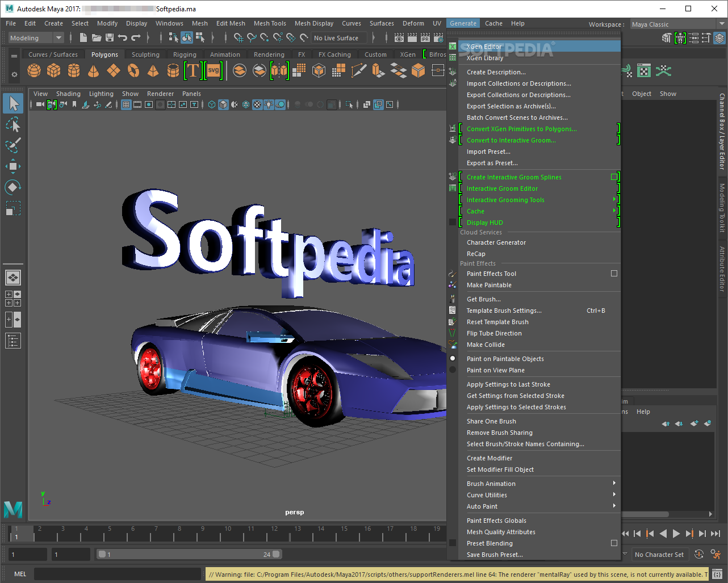Click MEL command language label
The width and height of the screenshot is (728, 583).
pos(20,574)
